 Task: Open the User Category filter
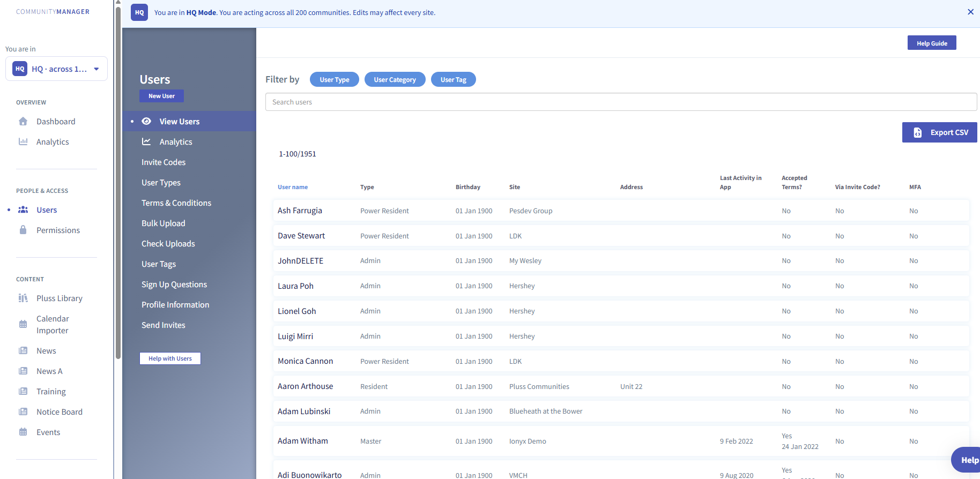point(395,79)
